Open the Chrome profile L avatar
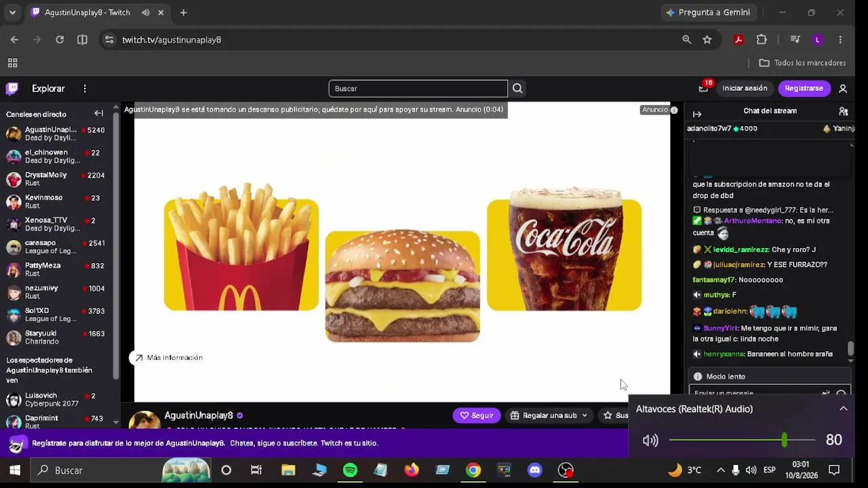868x488 pixels. click(817, 39)
